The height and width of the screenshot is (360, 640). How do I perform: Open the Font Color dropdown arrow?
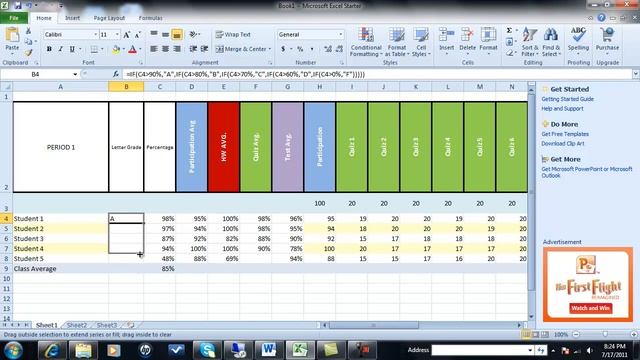tap(140, 49)
